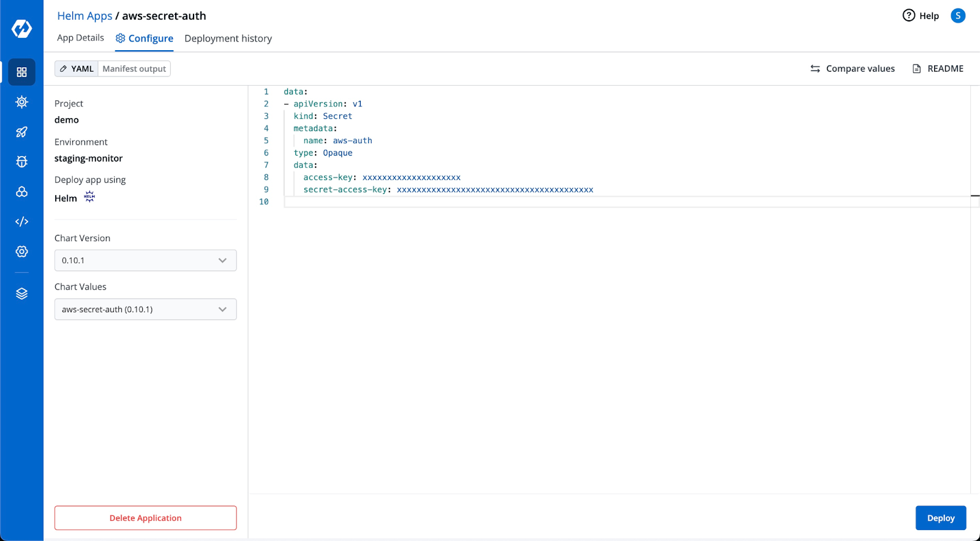Open the bug security icon in sidebar
Screen dimensions: 980x541
pyautogui.click(x=21, y=162)
